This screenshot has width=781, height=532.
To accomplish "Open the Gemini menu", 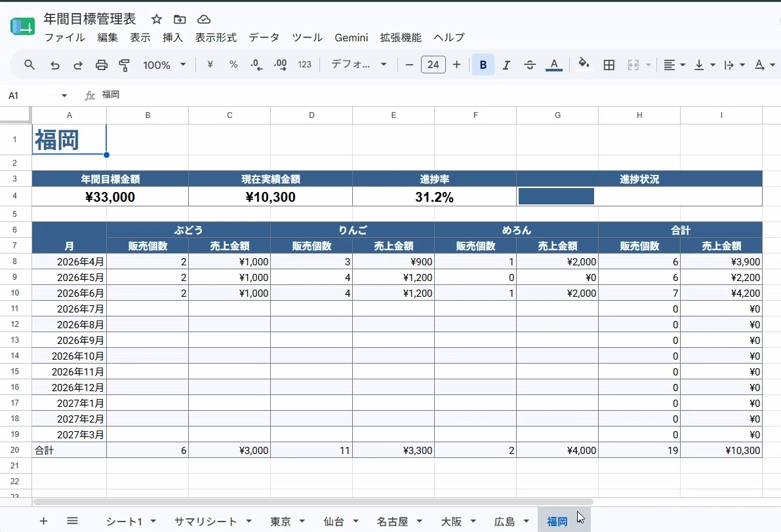I will coord(351,38).
